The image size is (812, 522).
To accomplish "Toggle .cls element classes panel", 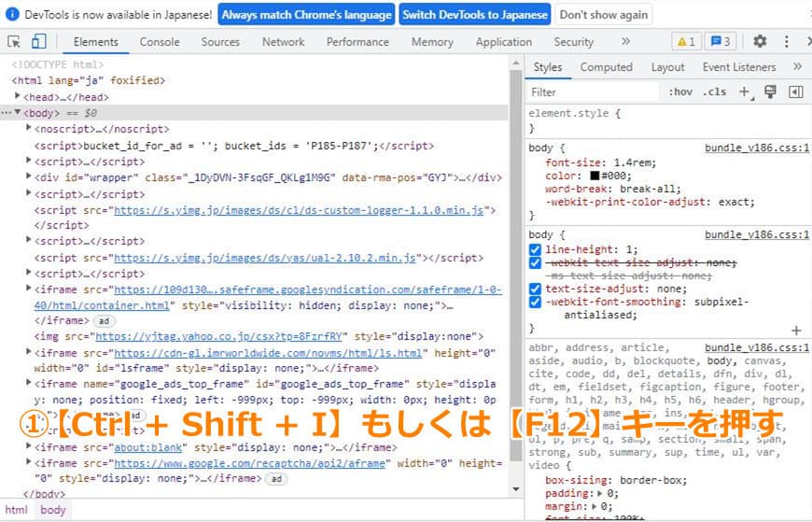I will tap(714, 92).
